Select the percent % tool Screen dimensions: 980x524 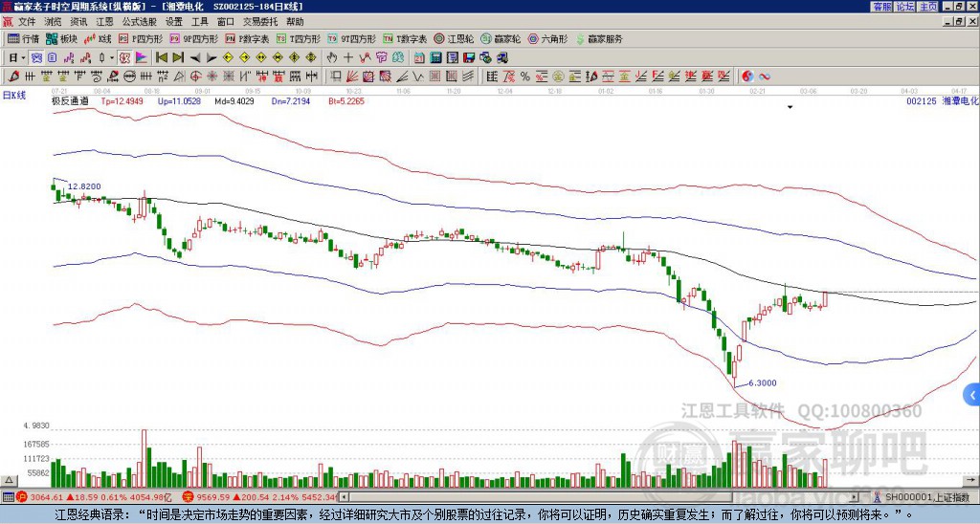pyautogui.click(x=525, y=76)
